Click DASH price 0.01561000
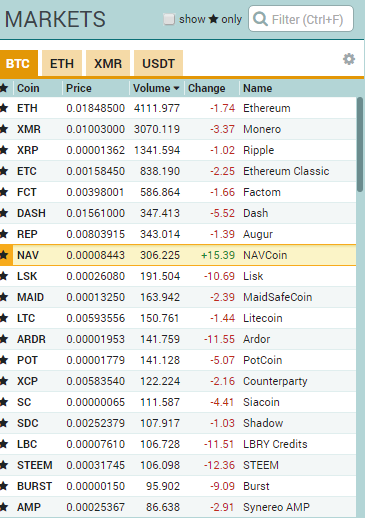The width and height of the screenshot is (365, 525). pos(95,213)
